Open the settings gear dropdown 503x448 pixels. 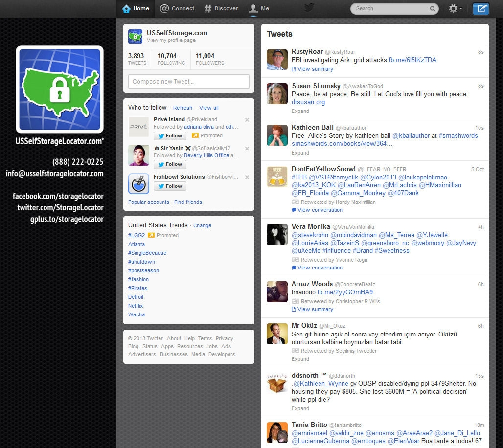(455, 9)
